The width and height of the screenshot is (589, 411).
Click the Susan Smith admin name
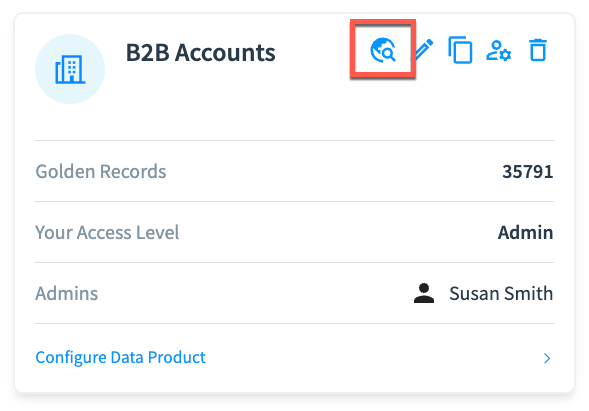(x=501, y=293)
